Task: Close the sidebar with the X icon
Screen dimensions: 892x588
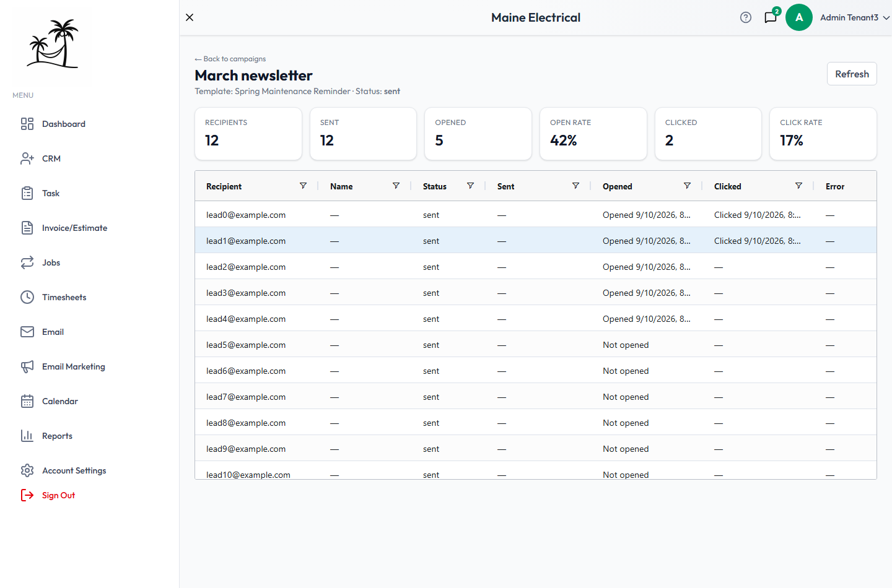Action: (x=190, y=17)
